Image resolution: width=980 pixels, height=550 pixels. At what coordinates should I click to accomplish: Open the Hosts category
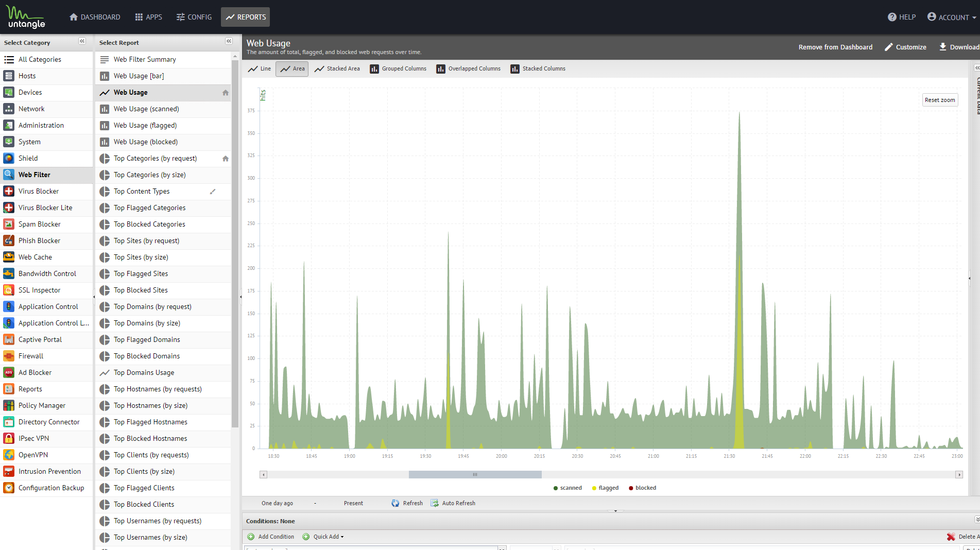[46, 76]
